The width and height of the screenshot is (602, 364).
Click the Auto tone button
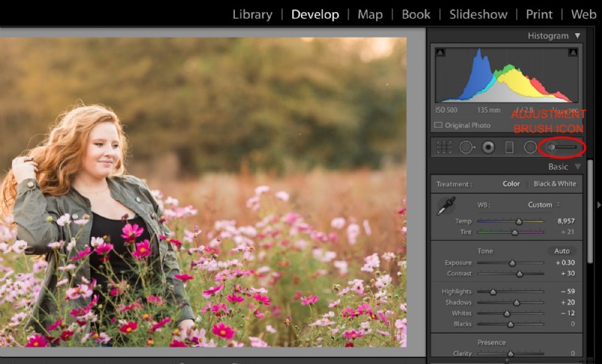561,251
